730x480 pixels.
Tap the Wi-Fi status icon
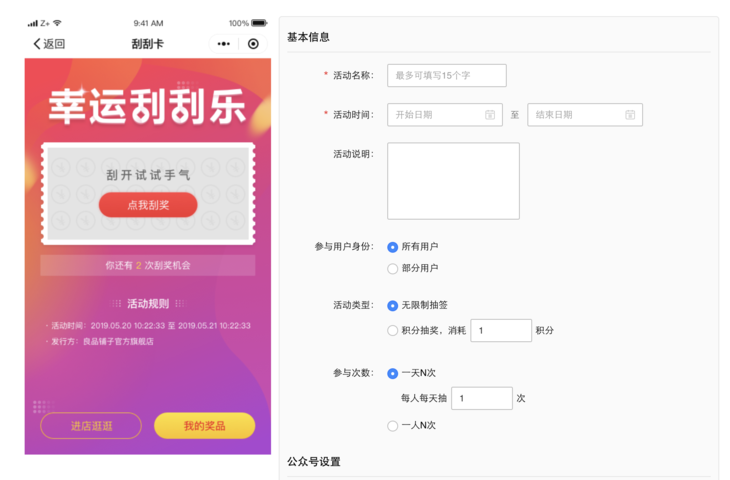(x=57, y=23)
